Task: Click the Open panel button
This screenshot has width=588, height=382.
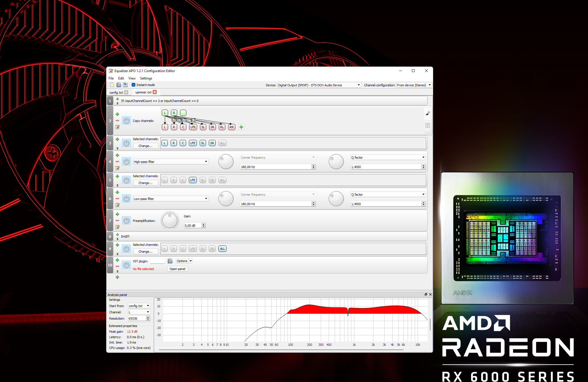Action: click(x=177, y=269)
